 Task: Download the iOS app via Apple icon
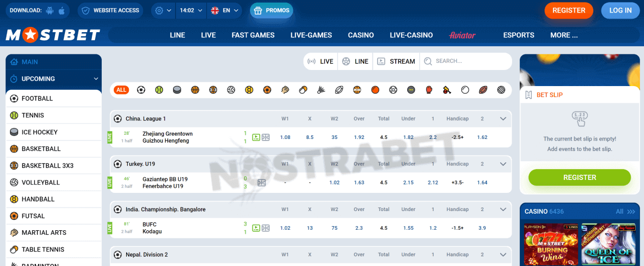tap(62, 10)
